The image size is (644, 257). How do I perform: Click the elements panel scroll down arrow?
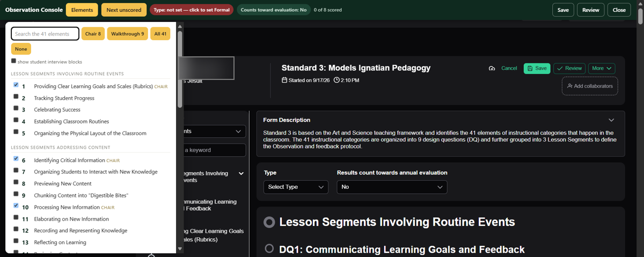click(180, 249)
